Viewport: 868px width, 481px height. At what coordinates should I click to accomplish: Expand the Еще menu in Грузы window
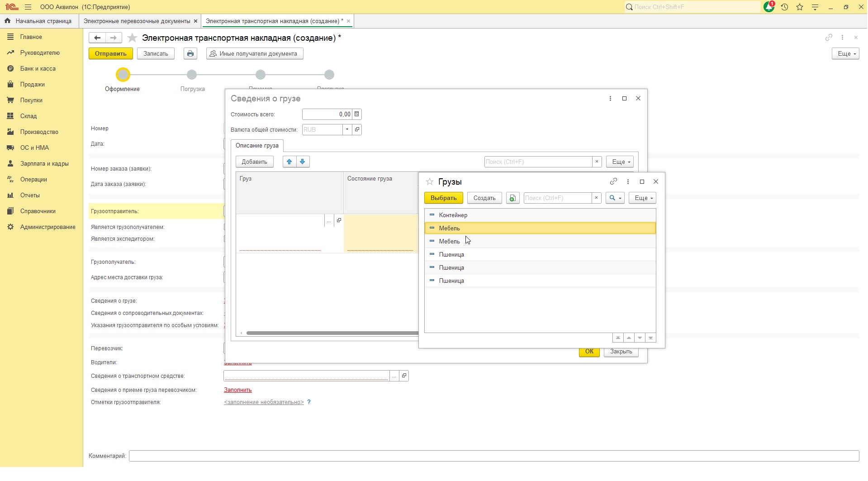[x=642, y=198]
